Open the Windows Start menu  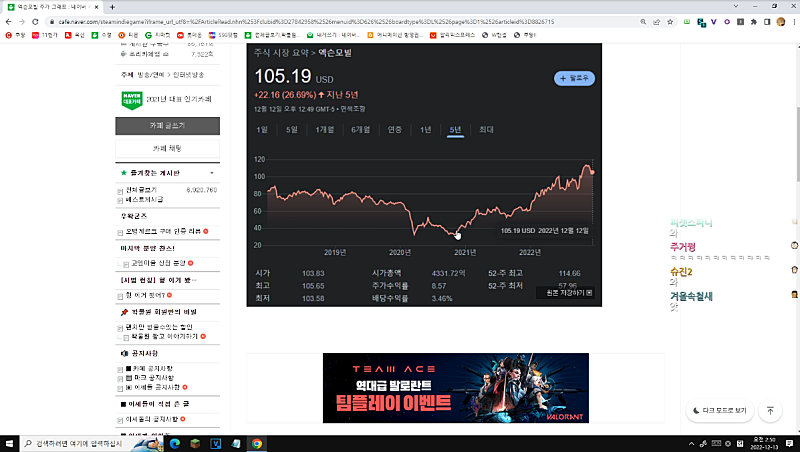tap(9, 443)
